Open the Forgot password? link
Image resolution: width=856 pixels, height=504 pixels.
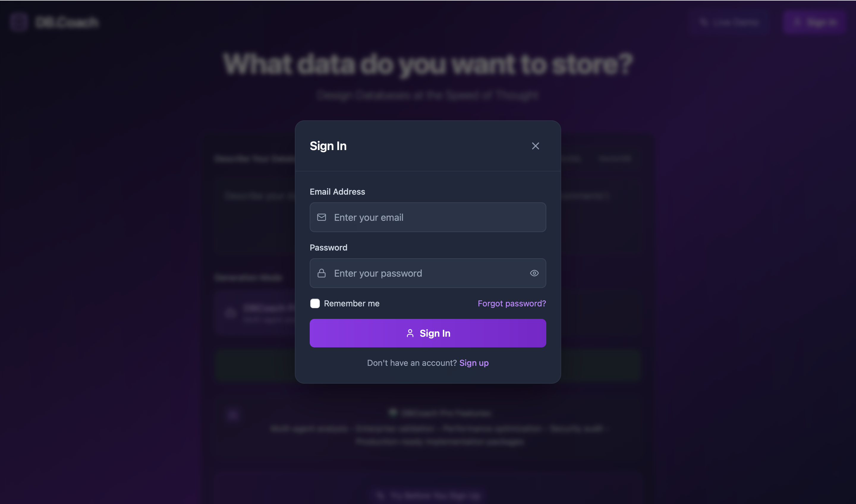pos(512,304)
